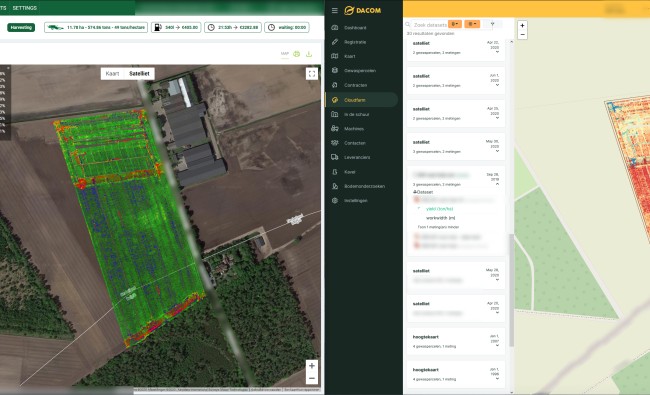Viewport: 650px width, 395px height.
Task: Open the In de schuur icon
Action: pyautogui.click(x=335, y=114)
